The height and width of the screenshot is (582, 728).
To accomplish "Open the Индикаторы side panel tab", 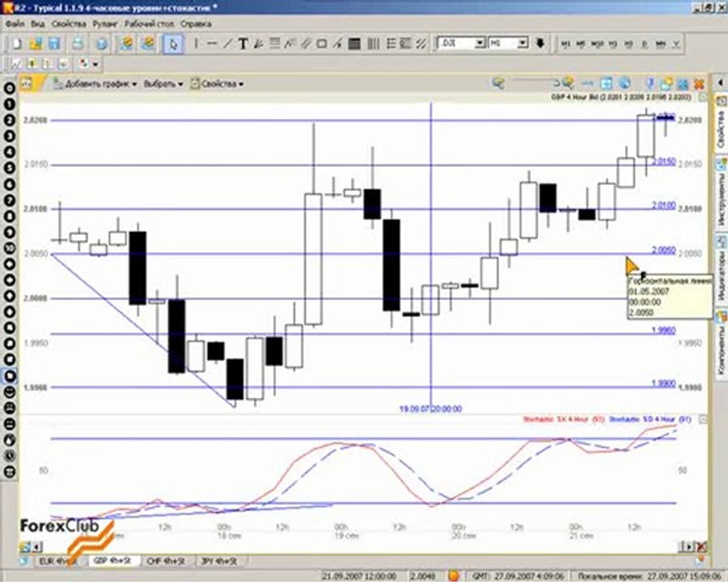I will (721, 268).
